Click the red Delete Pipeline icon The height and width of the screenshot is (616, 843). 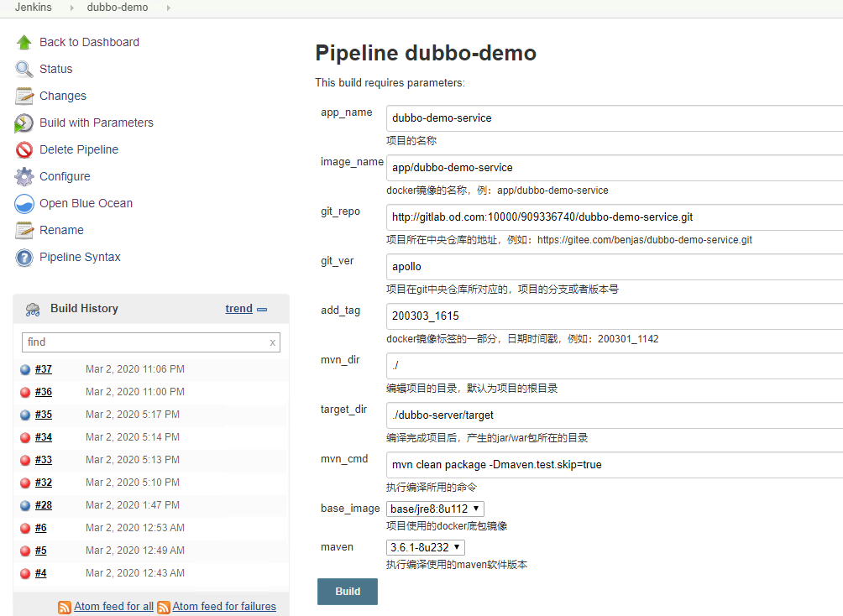coord(24,149)
